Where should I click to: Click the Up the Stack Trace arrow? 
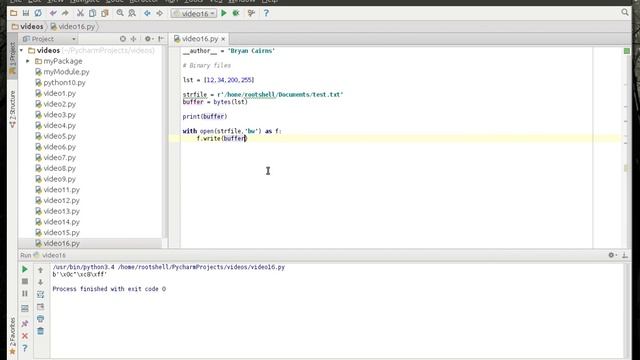(x=40, y=270)
